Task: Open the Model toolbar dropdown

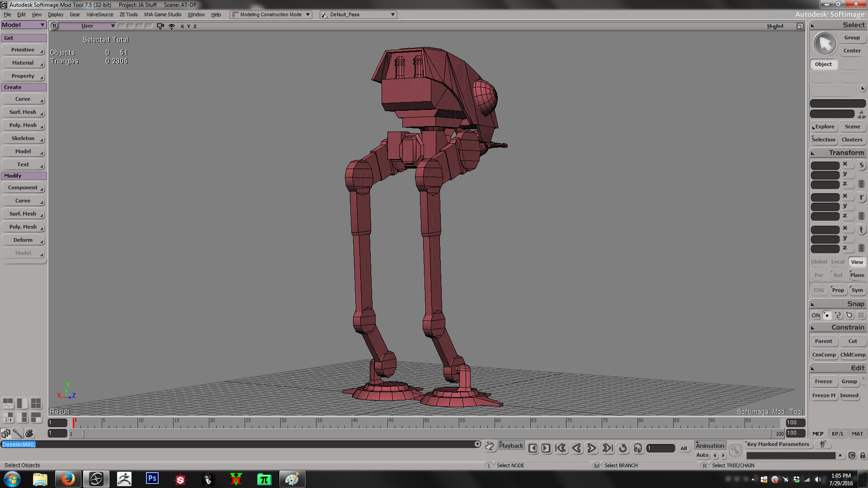Action: 24,25
